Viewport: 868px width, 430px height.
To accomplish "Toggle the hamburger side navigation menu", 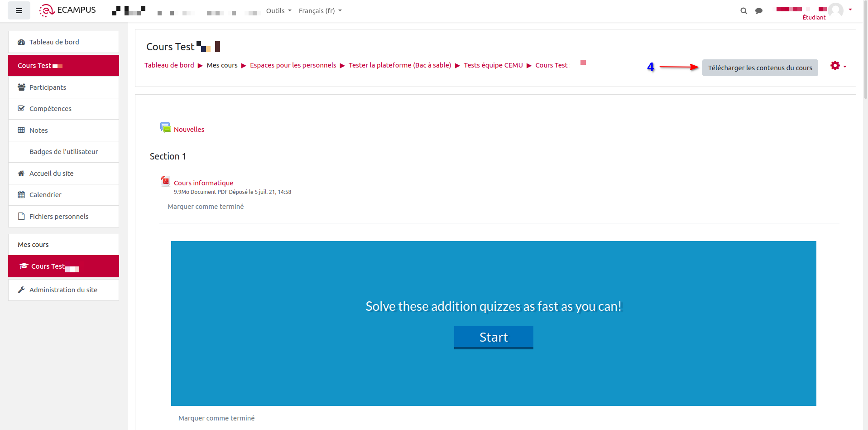I will coord(19,10).
